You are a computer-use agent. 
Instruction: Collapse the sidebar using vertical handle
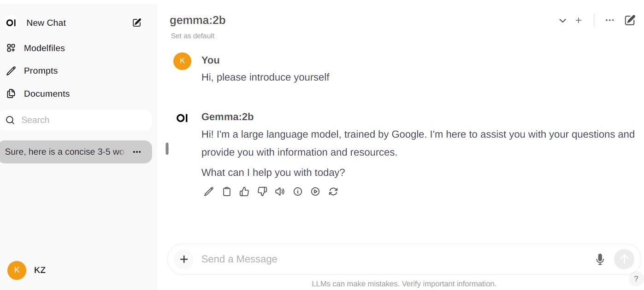(167, 148)
